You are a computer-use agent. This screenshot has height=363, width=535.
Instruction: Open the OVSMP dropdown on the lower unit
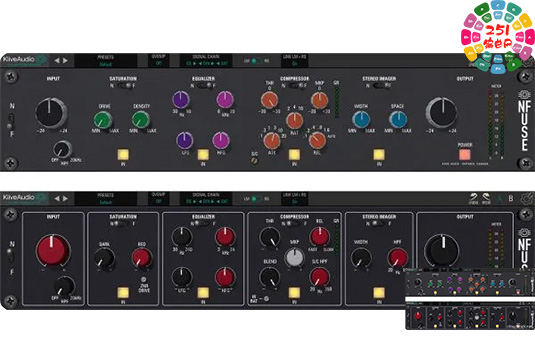158,198
